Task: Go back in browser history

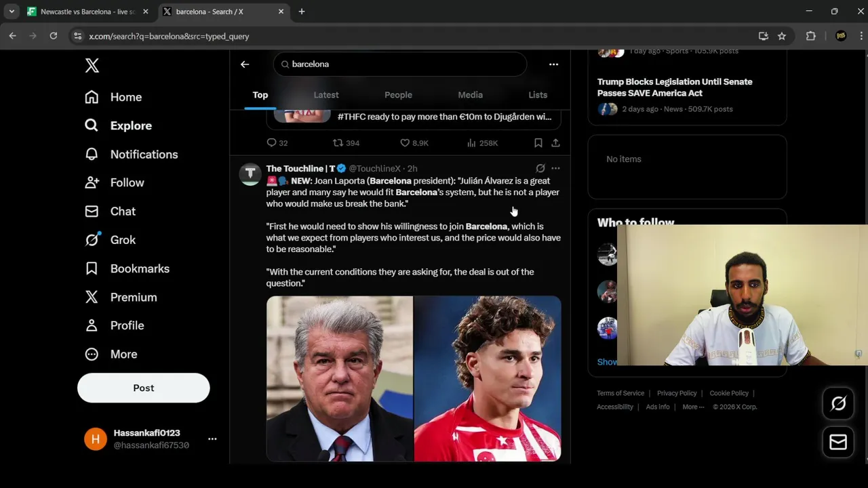Action: (12, 36)
